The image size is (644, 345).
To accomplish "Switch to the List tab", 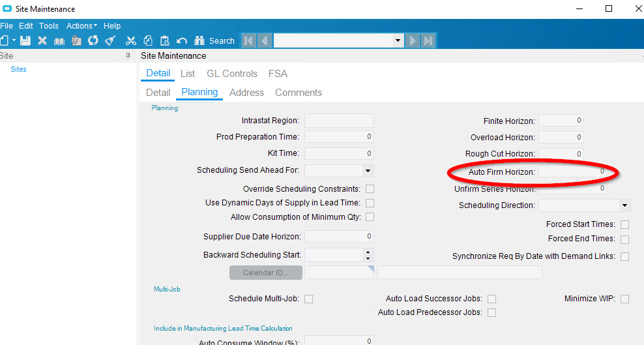I will click(x=188, y=74).
